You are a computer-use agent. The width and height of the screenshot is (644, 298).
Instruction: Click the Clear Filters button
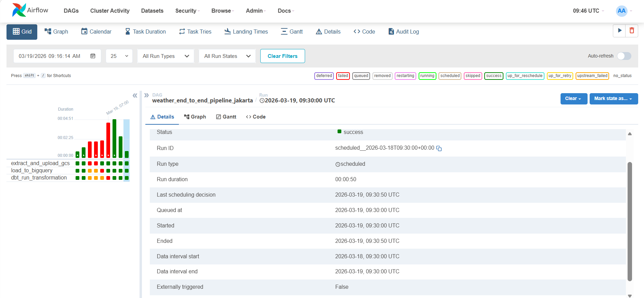tap(282, 56)
